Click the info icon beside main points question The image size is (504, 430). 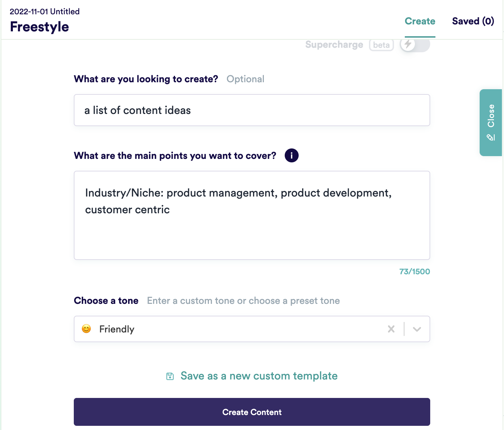[x=291, y=155]
